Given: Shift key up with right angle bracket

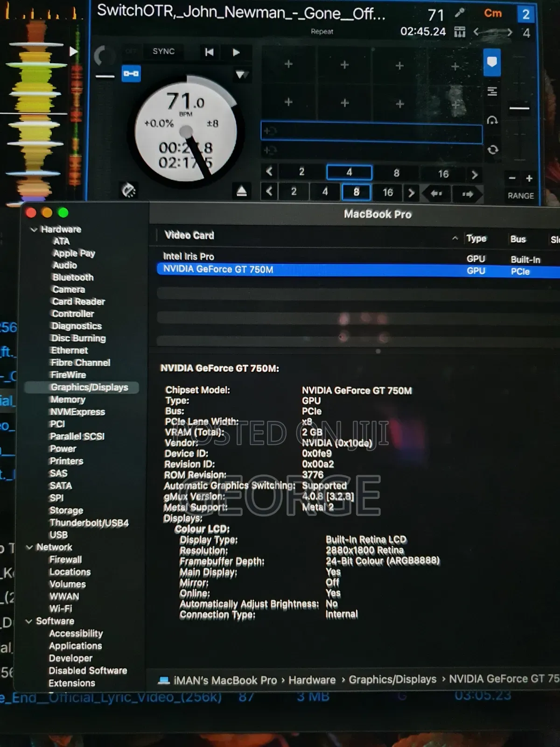Looking at the screenshot, I should (x=510, y=32).
